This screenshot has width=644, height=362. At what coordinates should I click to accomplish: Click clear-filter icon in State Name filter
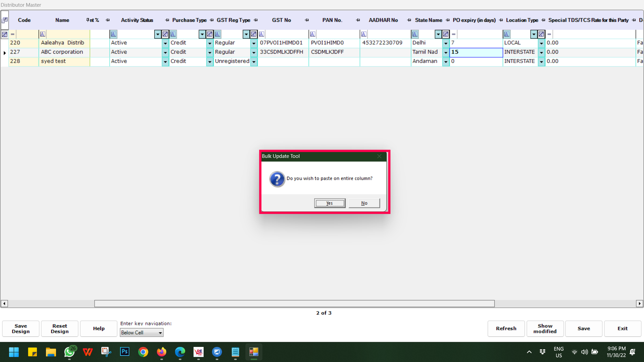tap(446, 34)
